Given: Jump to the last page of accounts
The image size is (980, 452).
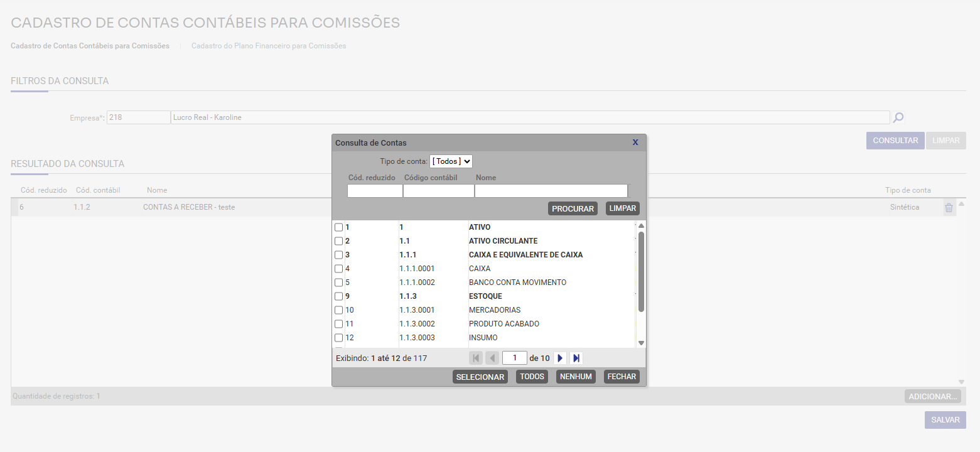Looking at the screenshot, I should 576,358.
